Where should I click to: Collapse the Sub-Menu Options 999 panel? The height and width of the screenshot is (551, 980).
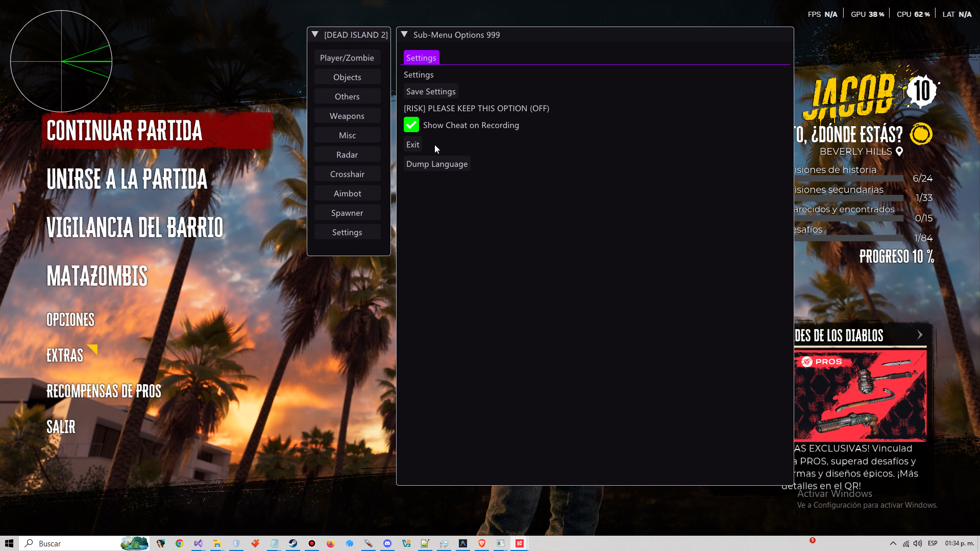405,34
